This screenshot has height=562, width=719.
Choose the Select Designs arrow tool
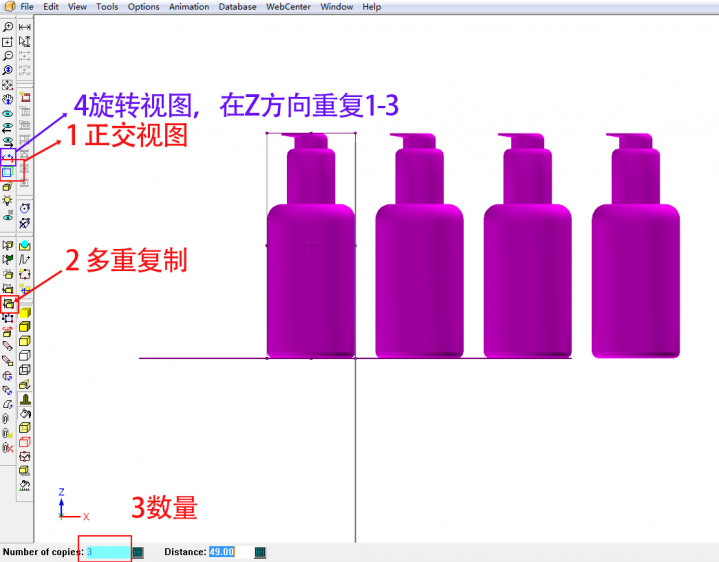[x=8, y=245]
